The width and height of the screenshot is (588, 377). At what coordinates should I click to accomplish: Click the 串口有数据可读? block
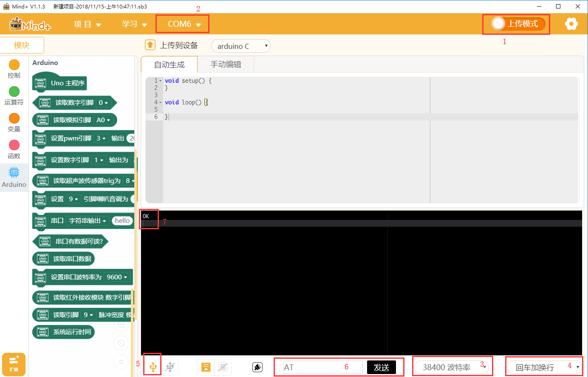coord(71,241)
